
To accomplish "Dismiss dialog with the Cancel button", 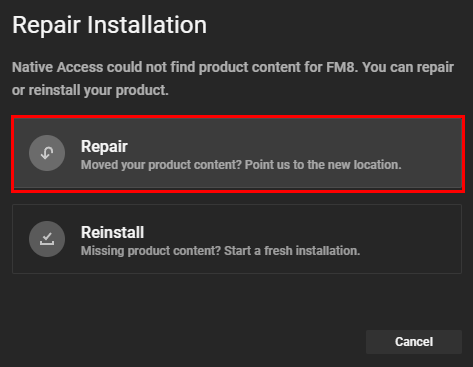I will coord(414,342).
